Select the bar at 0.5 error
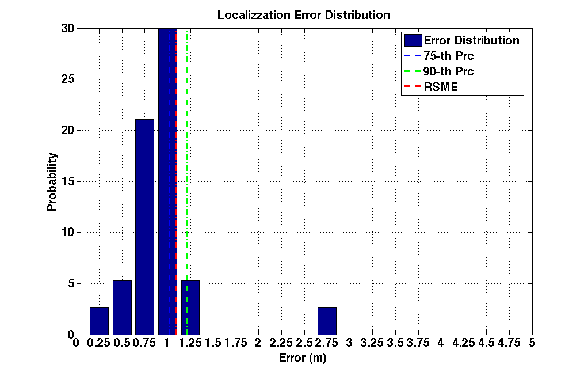The image size is (588, 376). [x=122, y=307]
